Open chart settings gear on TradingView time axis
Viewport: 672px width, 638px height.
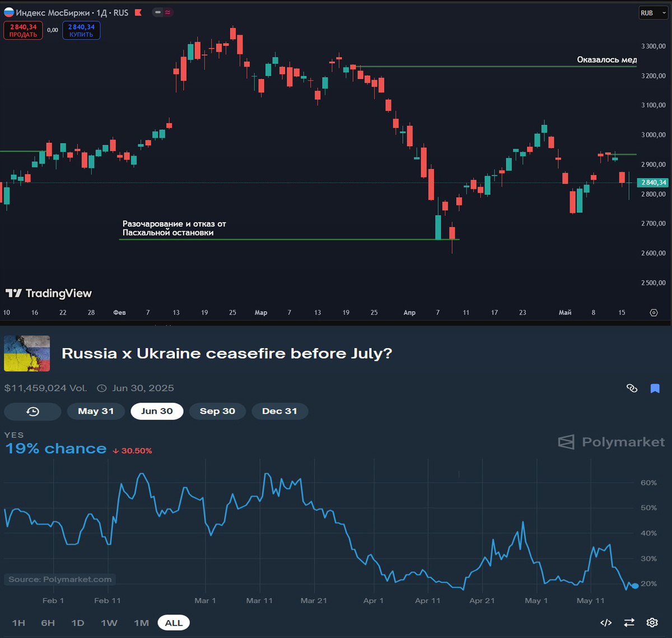654,312
